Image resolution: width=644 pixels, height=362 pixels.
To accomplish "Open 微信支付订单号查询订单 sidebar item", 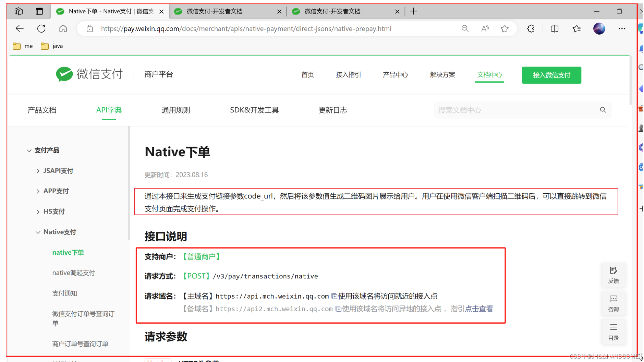I will point(83,318).
